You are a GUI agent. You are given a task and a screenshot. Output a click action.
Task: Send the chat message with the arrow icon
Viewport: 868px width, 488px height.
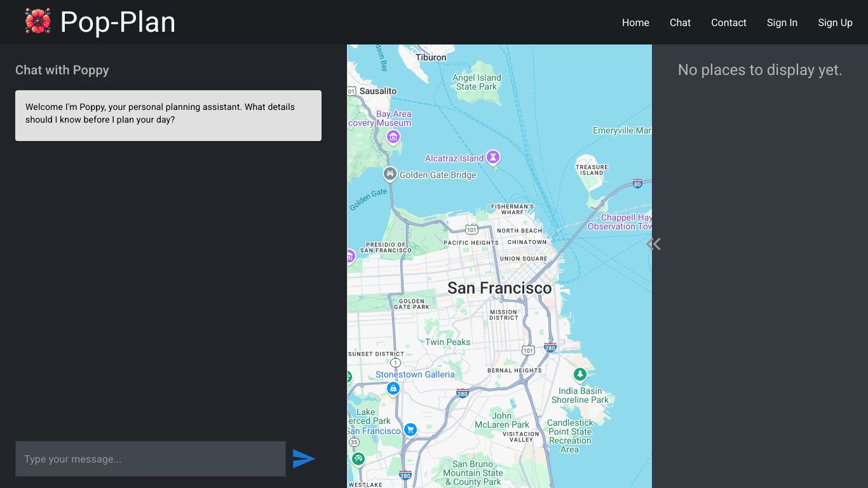point(304,459)
